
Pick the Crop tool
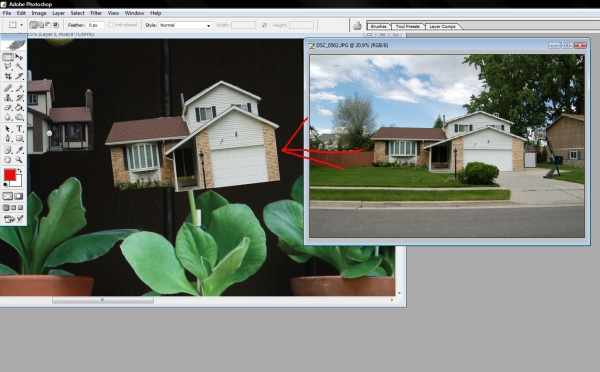8,76
